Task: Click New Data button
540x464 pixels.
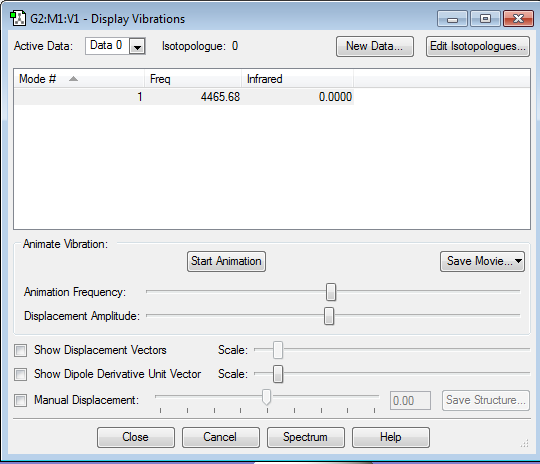Action: (375, 46)
